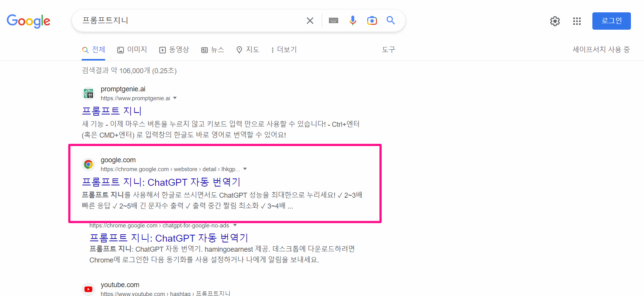Click the 로그인 button
Viewport: 644px width, 296px height.
612,21
